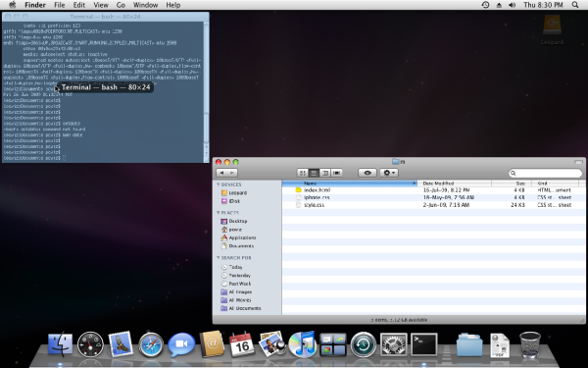Switch Finder to list view
The width and height of the screenshot is (588, 368).
314,173
